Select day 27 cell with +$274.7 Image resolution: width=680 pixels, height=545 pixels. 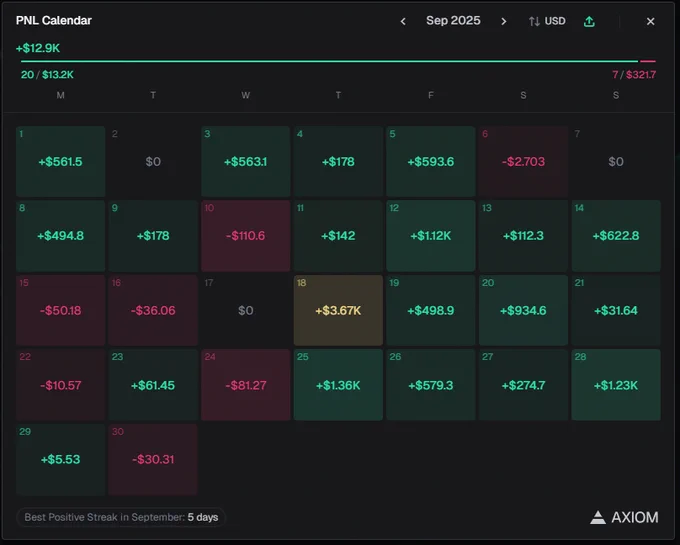(523, 385)
